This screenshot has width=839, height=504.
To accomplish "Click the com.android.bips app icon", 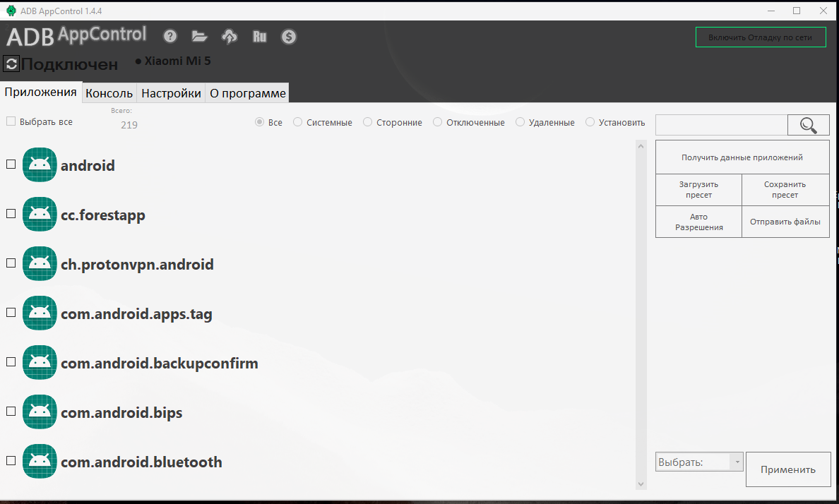I will (x=40, y=412).
